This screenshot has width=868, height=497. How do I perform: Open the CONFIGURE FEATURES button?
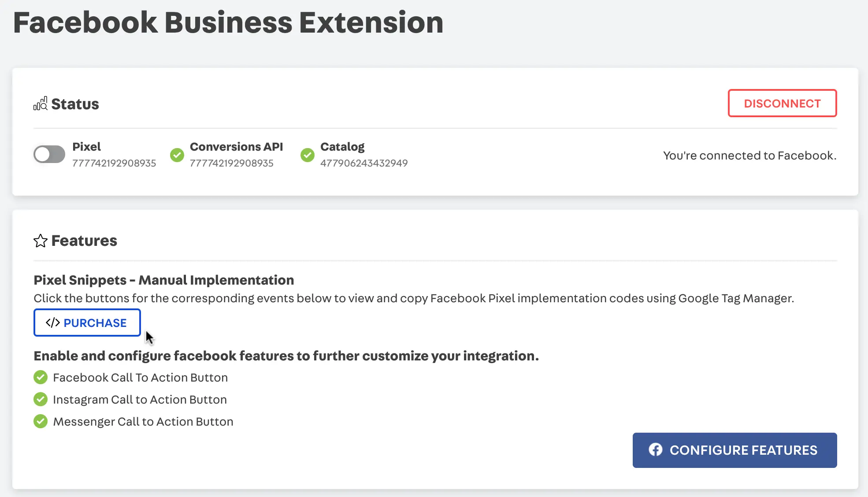(734, 450)
